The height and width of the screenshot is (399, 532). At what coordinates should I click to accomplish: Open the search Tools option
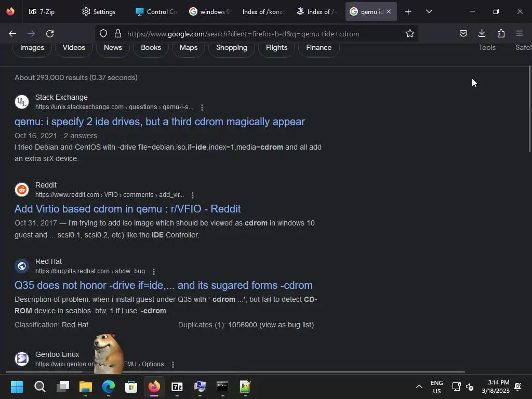click(487, 47)
